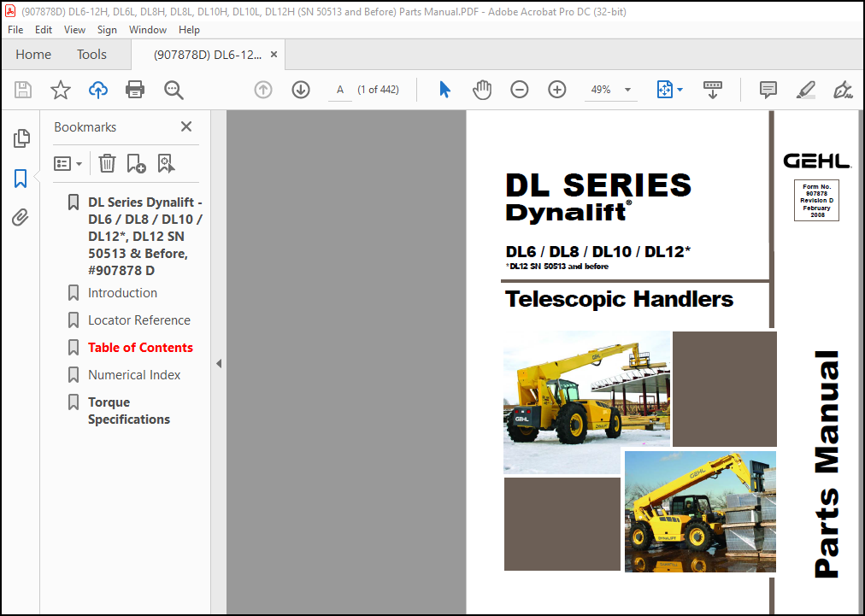Click the 'Telescopic Handlers' heading

tap(619, 299)
